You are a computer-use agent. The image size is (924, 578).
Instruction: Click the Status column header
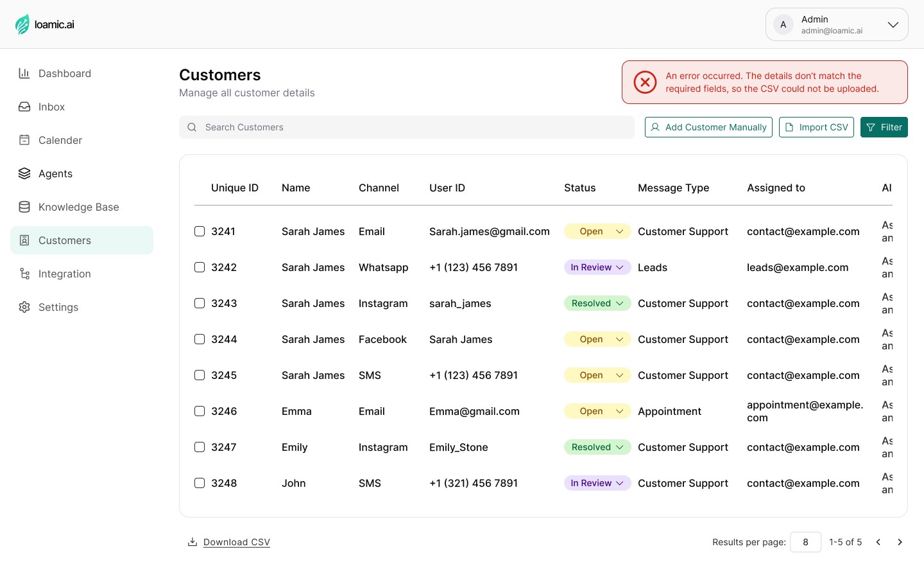pyautogui.click(x=579, y=188)
